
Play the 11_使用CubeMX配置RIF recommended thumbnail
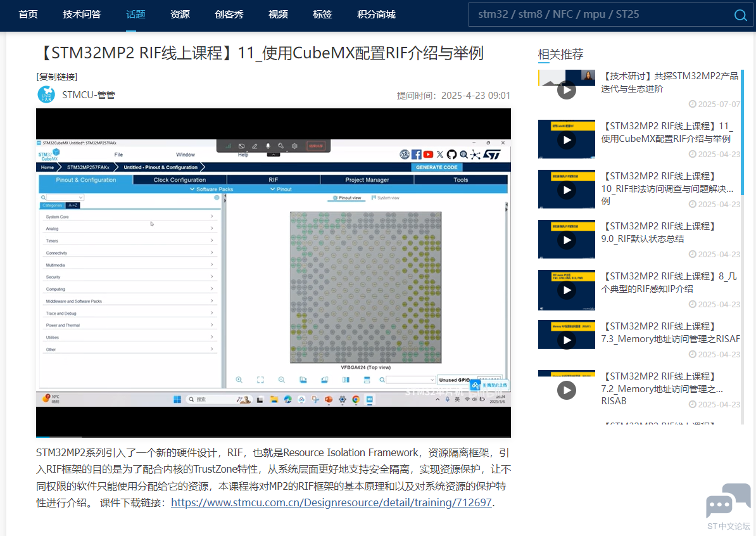tap(567, 140)
